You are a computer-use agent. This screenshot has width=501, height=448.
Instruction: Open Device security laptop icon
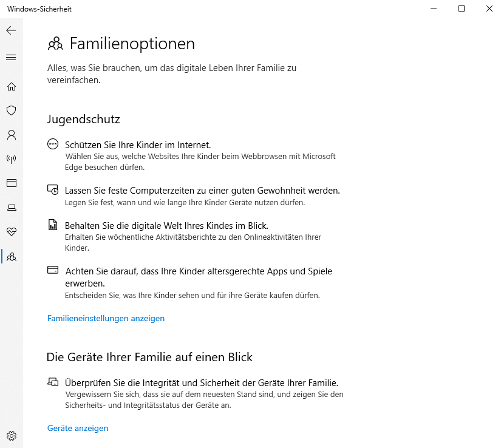[x=12, y=208]
